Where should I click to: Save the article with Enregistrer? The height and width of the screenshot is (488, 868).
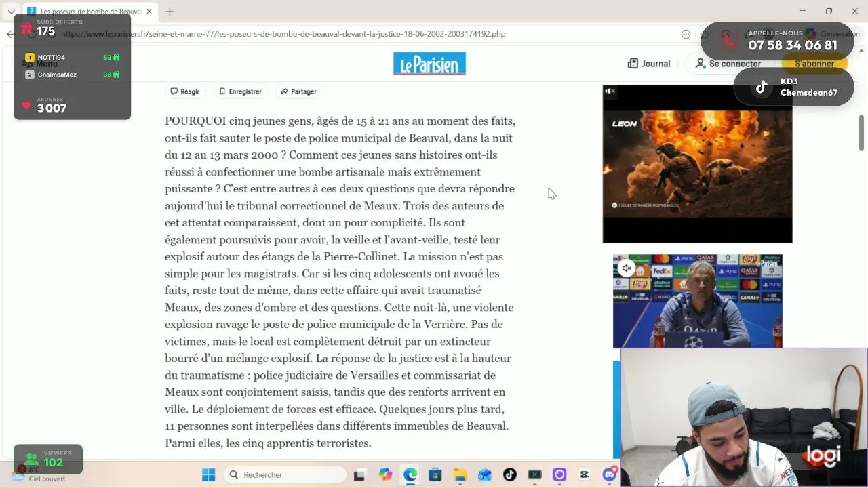coord(240,91)
